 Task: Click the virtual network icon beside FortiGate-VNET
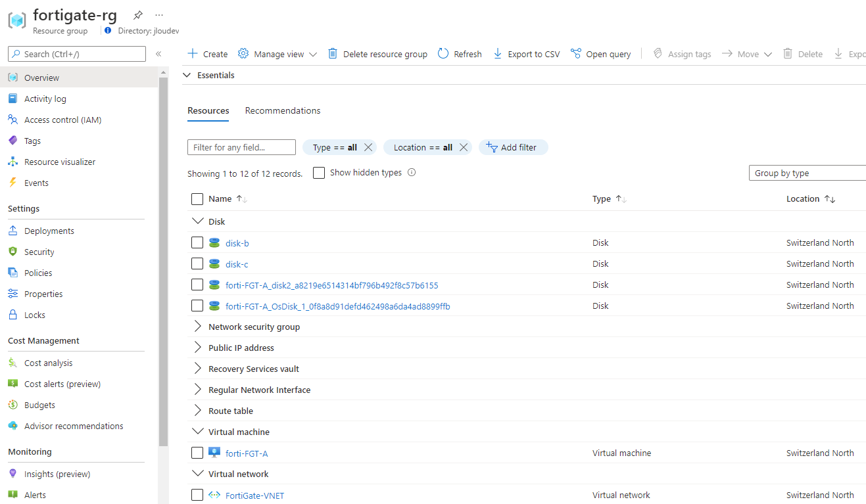point(214,495)
